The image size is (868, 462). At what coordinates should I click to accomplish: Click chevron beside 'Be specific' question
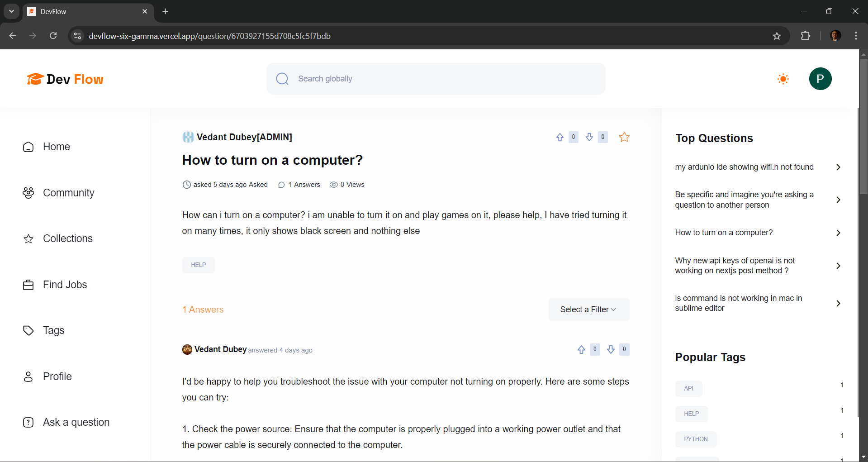click(838, 200)
